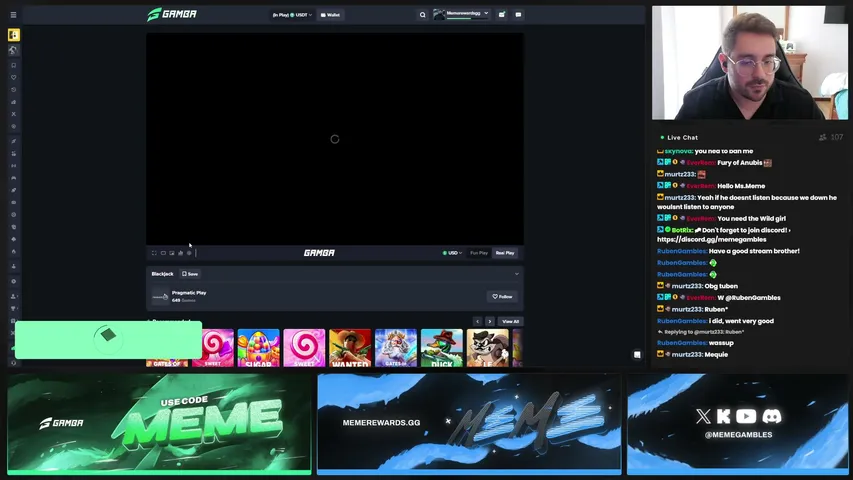Open the recent history clock icon
The image size is (853, 480).
click(14, 90)
